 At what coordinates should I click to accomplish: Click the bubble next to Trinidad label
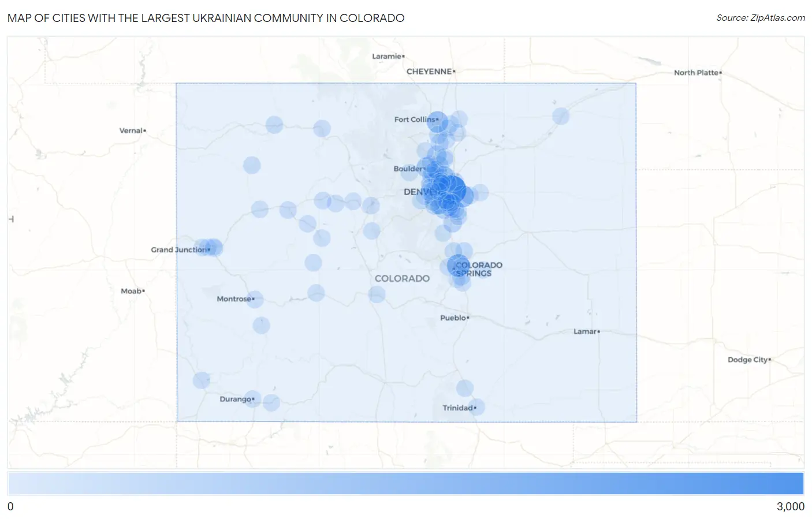point(476,407)
